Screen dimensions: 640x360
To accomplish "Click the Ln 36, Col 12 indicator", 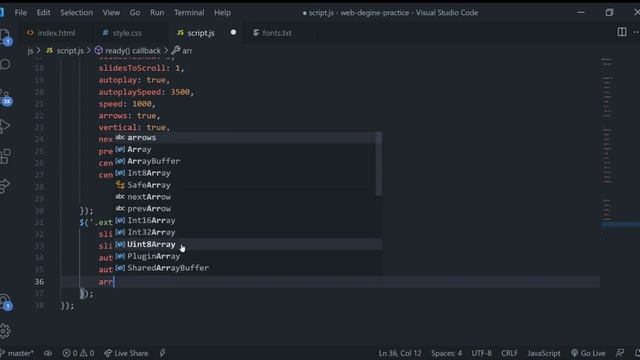I will [x=399, y=353].
